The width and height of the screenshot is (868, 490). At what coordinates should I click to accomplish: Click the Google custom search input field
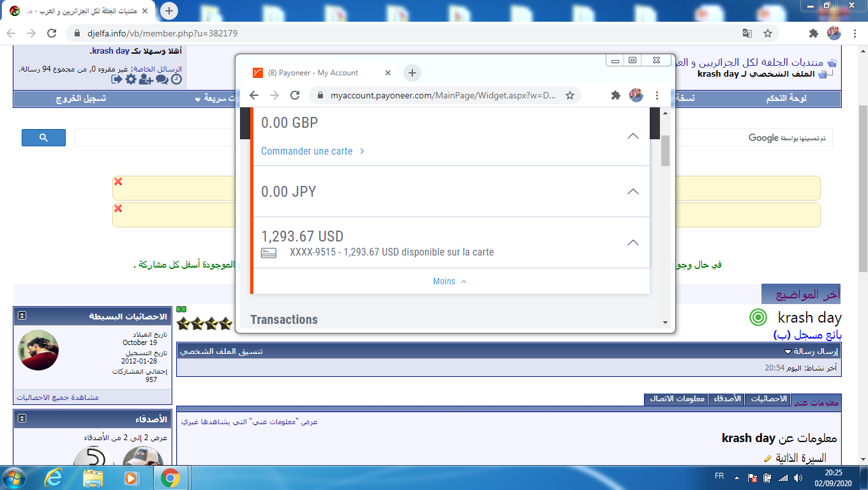click(x=454, y=137)
